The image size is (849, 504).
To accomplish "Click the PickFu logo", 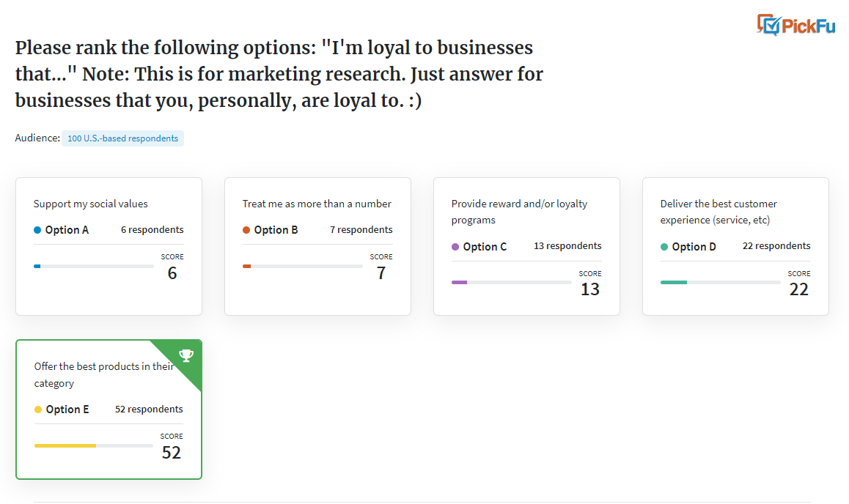I will [x=796, y=25].
